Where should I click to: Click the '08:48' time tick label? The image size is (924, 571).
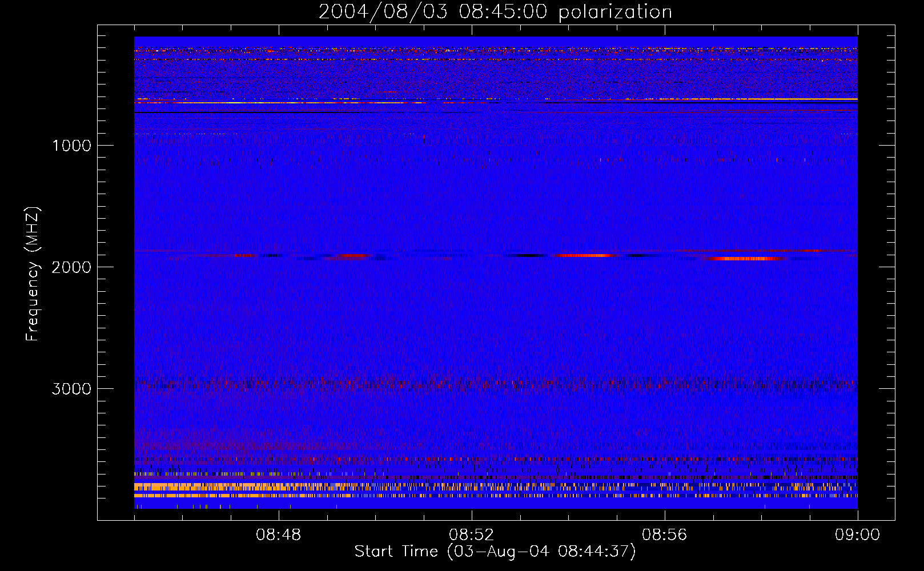pyautogui.click(x=278, y=535)
